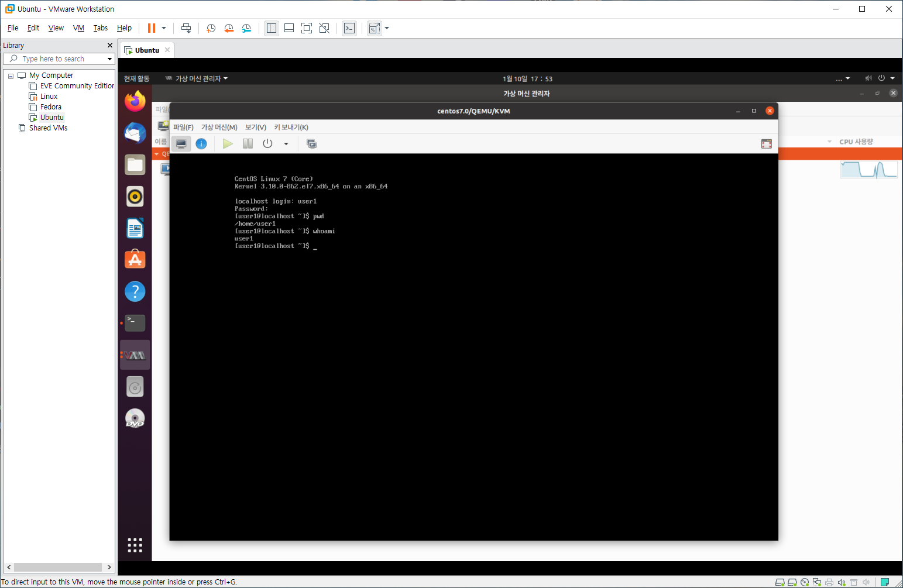
Task: Click the Virtual Machine Manager dock icon
Action: tap(135, 355)
